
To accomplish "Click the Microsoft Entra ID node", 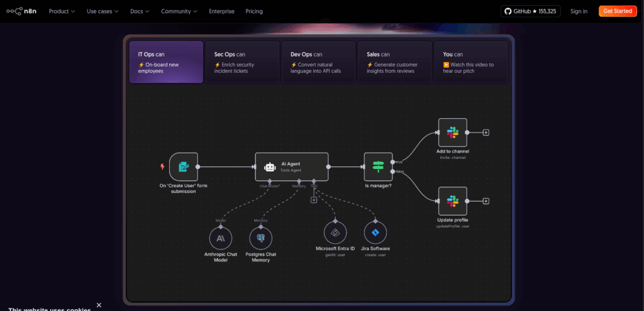I will tap(335, 232).
